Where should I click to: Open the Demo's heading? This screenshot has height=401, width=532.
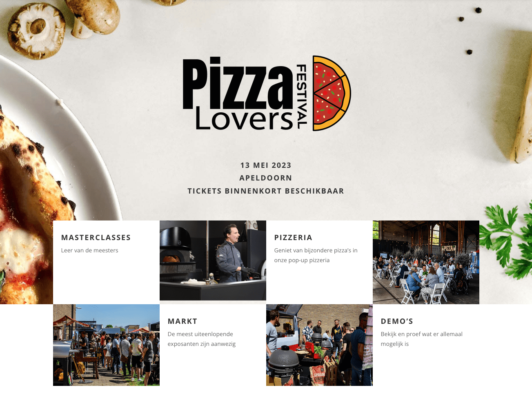click(x=397, y=321)
